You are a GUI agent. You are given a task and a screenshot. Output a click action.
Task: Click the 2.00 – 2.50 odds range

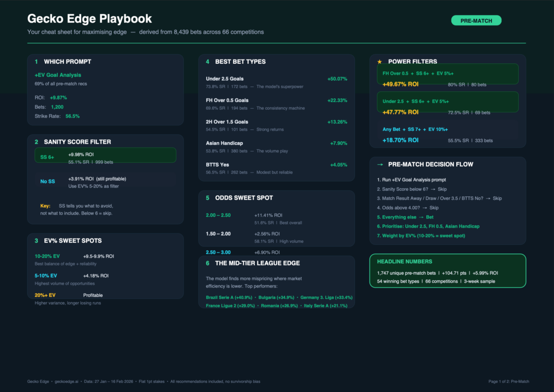(218, 215)
